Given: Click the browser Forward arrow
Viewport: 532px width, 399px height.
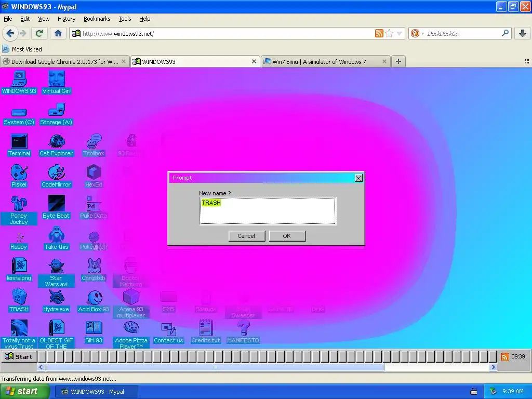Looking at the screenshot, I should [23, 33].
